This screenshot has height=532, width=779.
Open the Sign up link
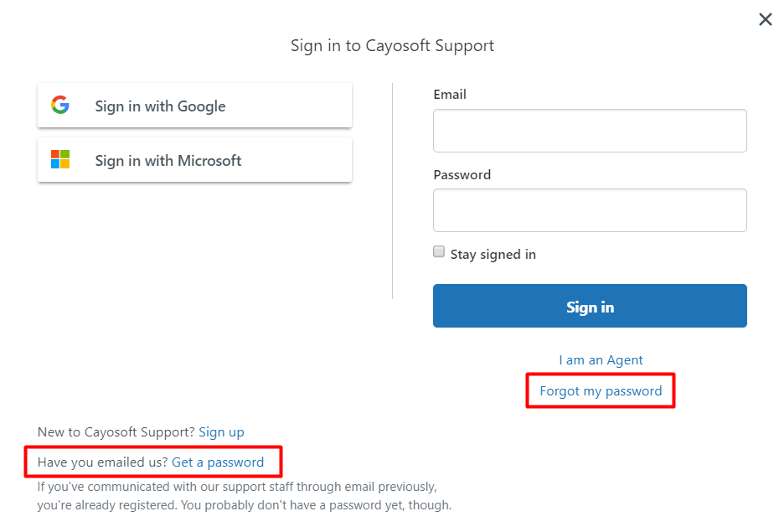[x=222, y=432]
